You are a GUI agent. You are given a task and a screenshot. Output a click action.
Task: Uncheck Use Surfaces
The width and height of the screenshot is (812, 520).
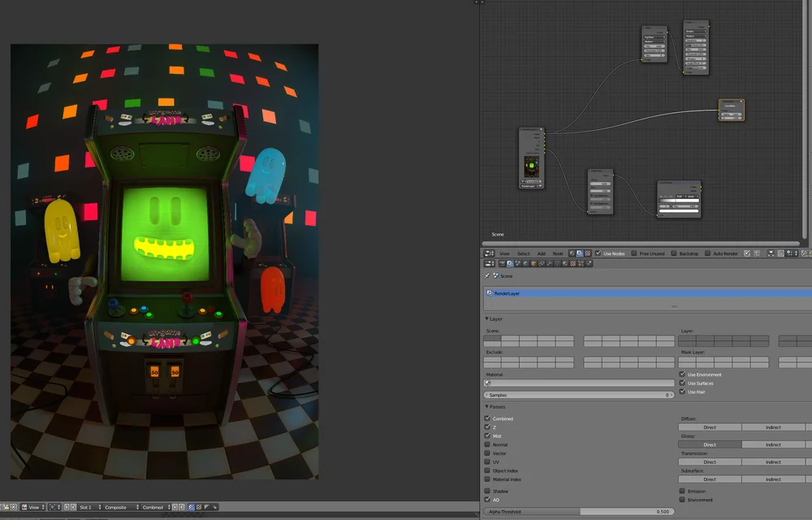point(682,383)
